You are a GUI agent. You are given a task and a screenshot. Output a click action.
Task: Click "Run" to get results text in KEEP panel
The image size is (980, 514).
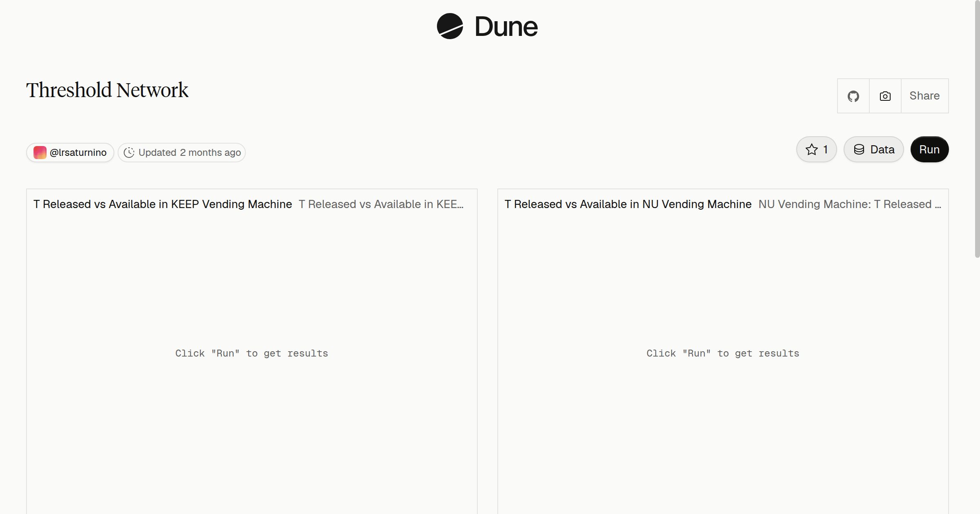tap(252, 353)
